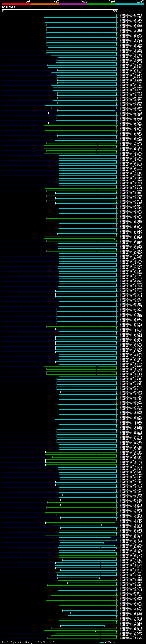This screenshot has height=644, width=146.
Task: Click the UniRef100_Q0CTC0 label
Action: point(131,339)
